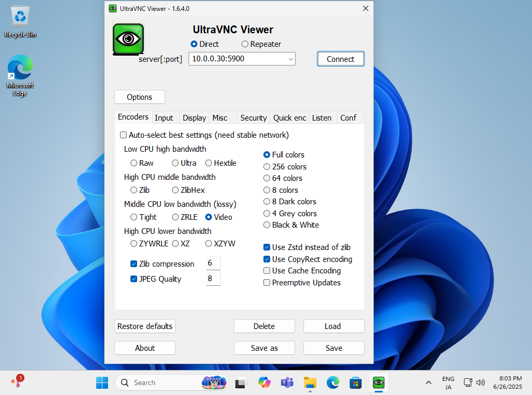Switch to the Display tab
This screenshot has height=395, width=532.
194,118
